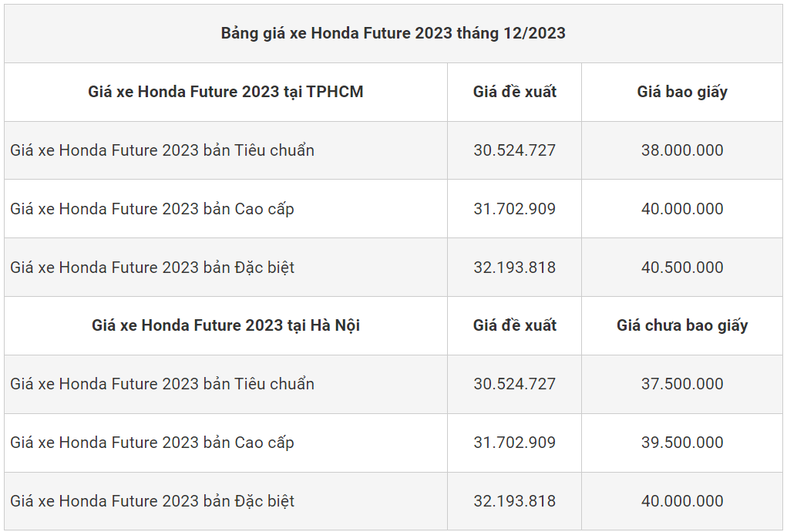Click the table title "Bảng giá xe Honda Future 2023 tháng 12/2023"
787x532 pixels.
coord(393,33)
